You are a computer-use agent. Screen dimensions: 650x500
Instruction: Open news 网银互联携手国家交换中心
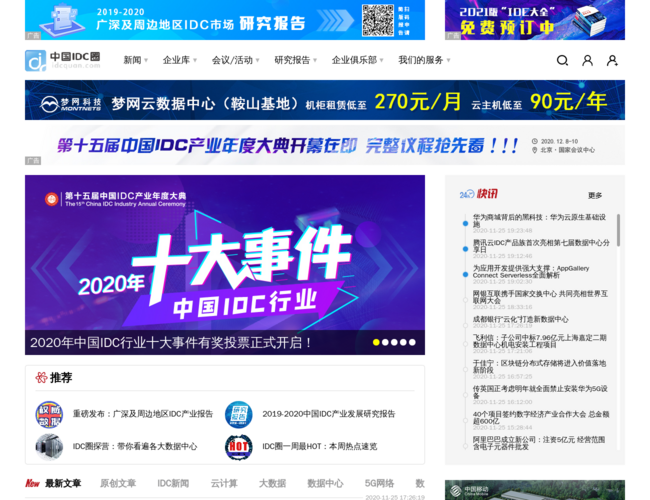click(540, 297)
